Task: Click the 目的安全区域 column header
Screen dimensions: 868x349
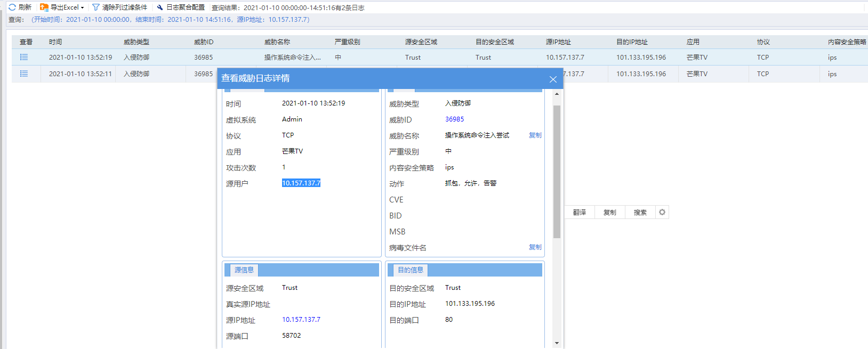Action: point(495,42)
